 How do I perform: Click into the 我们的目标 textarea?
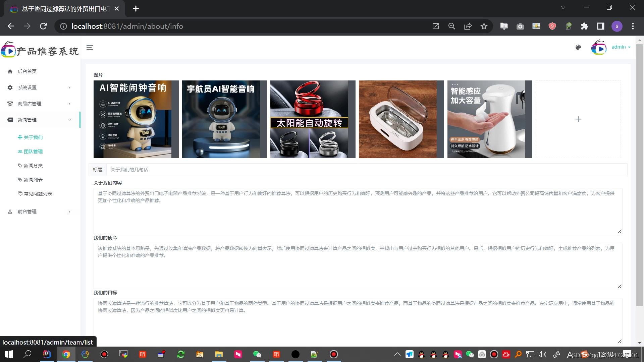click(x=358, y=321)
